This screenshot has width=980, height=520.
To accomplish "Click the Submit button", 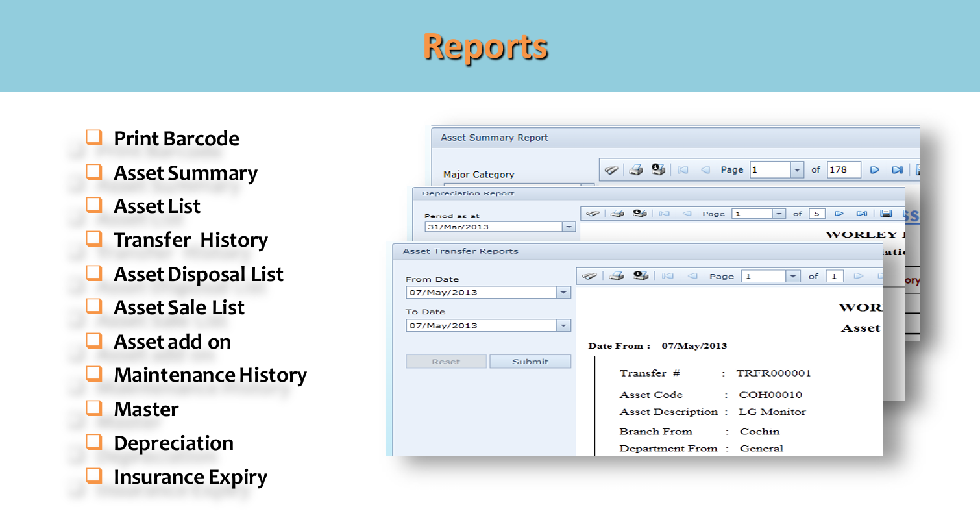I will [530, 362].
